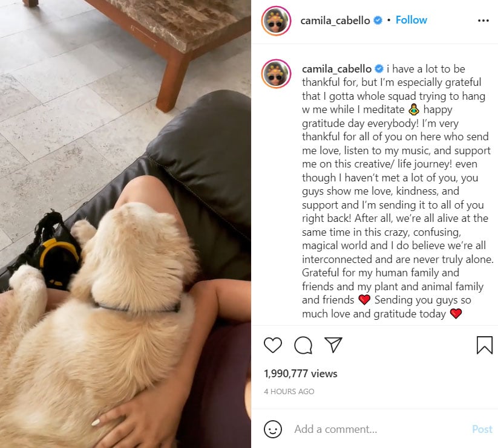Open camila_cabello username in caption

coord(336,69)
